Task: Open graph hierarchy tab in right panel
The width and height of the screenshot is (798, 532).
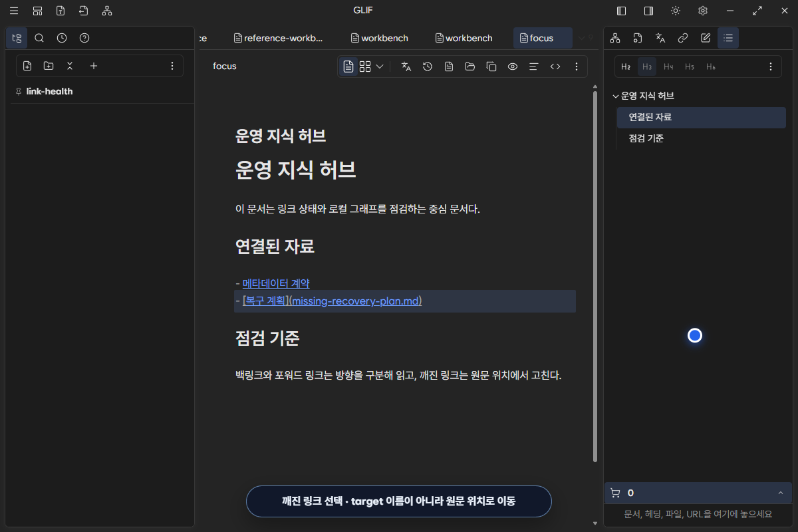Action: [615, 38]
